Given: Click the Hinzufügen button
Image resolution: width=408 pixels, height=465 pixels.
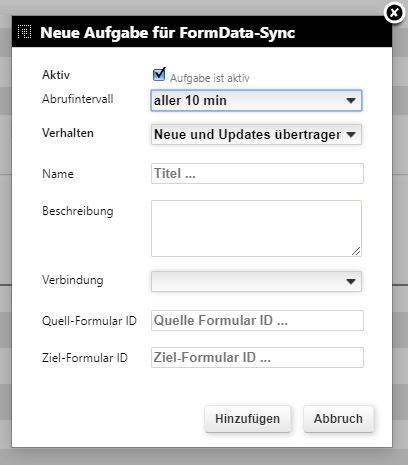Looking at the screenshot, I should [x=247, y=419].
